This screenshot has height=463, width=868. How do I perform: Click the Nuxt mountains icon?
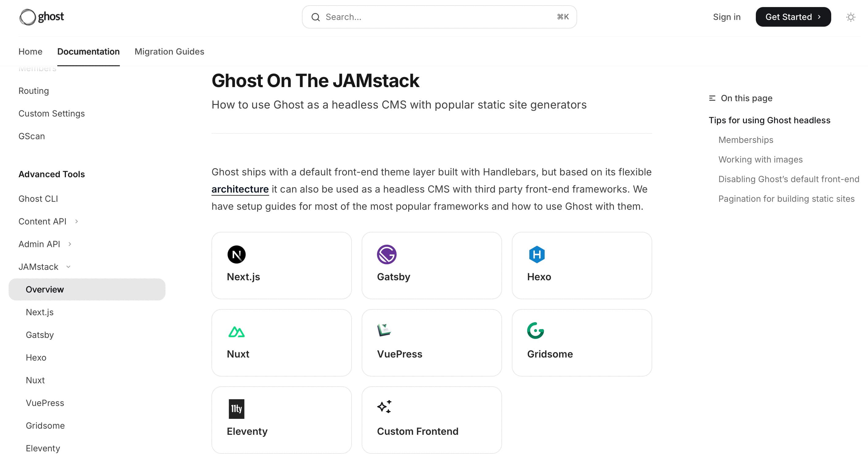pyautogui.click(x=237, y=331)
